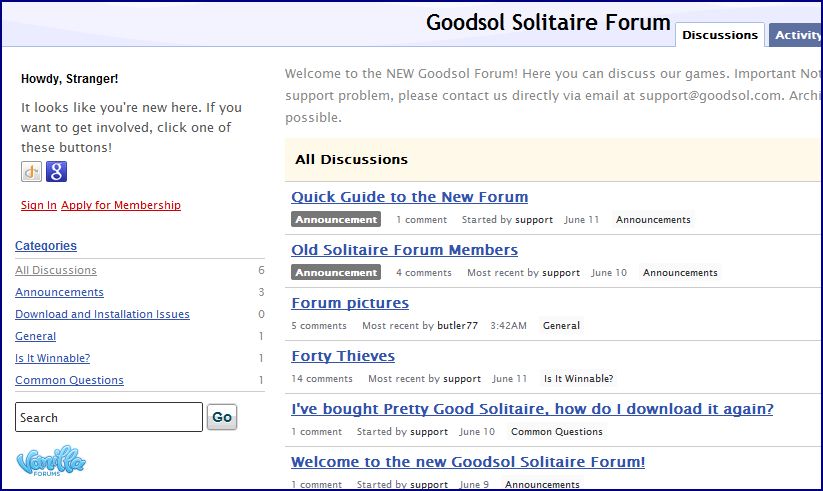This screenshot has width=823, height=491.
Task: Open the Categories heading link
Action: click(x=46, y=246)
